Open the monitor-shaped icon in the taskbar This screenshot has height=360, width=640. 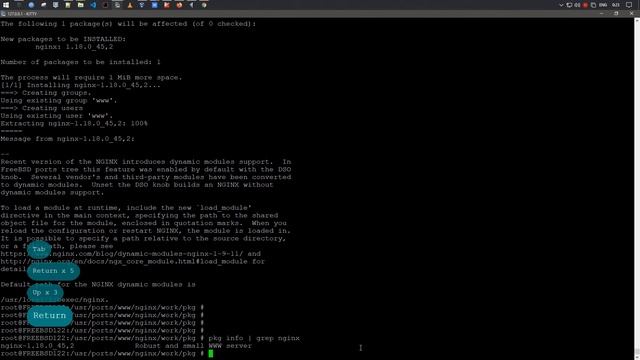pyautogui.click(x=56, y=5)
